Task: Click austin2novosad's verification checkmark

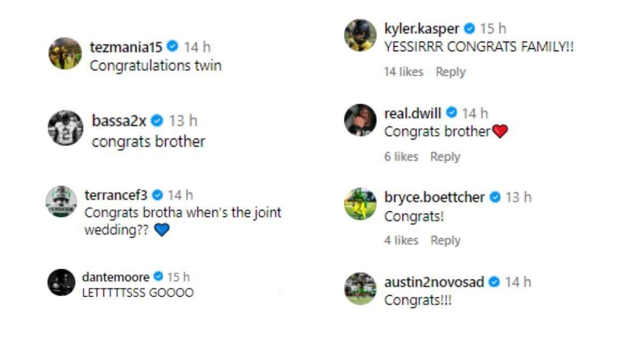Action: [x=493, y=281]
